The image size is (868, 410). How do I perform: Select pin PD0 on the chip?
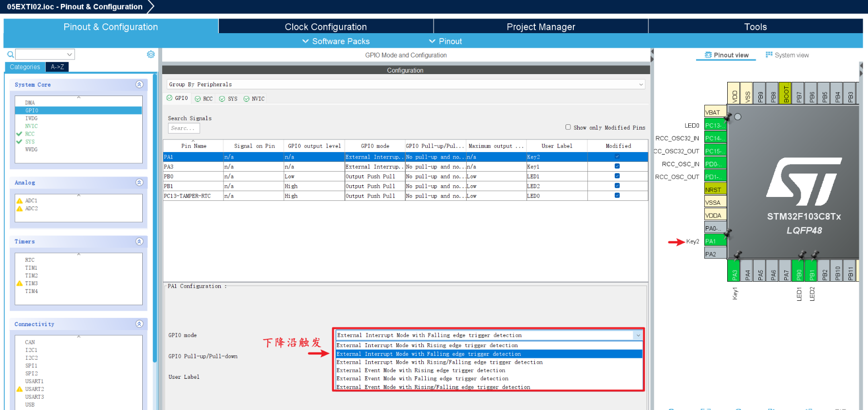[715, 164]
